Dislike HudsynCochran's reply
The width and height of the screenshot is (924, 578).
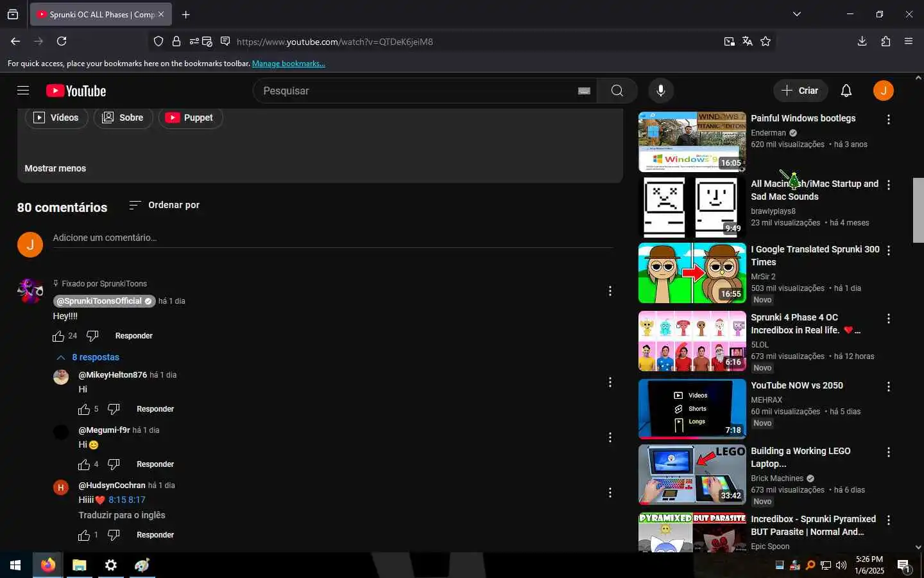click(114, 535)
